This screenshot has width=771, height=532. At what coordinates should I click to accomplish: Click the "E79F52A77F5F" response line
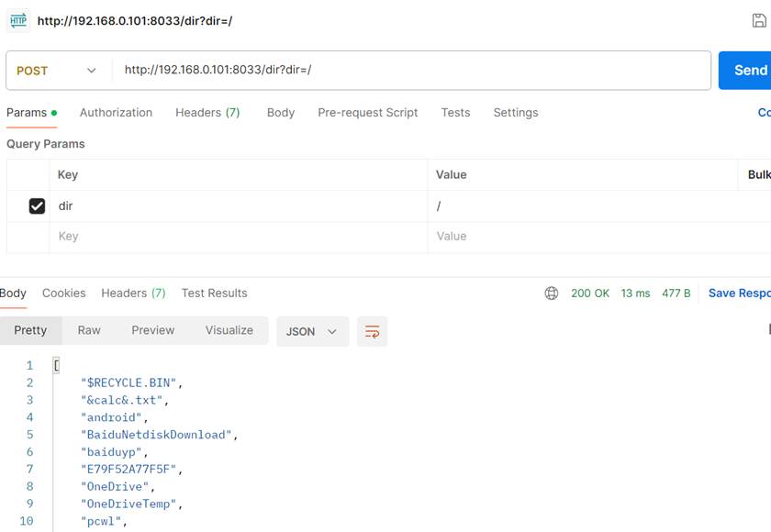[x=132, y=469]
